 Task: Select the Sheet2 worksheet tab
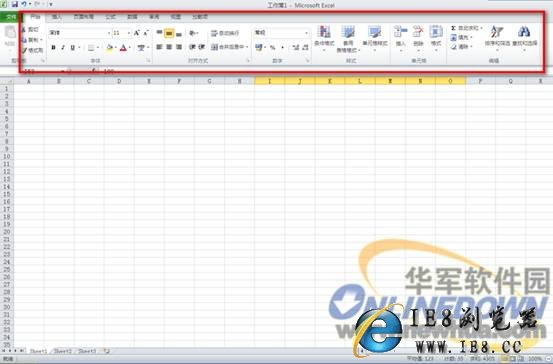(63, 351)
